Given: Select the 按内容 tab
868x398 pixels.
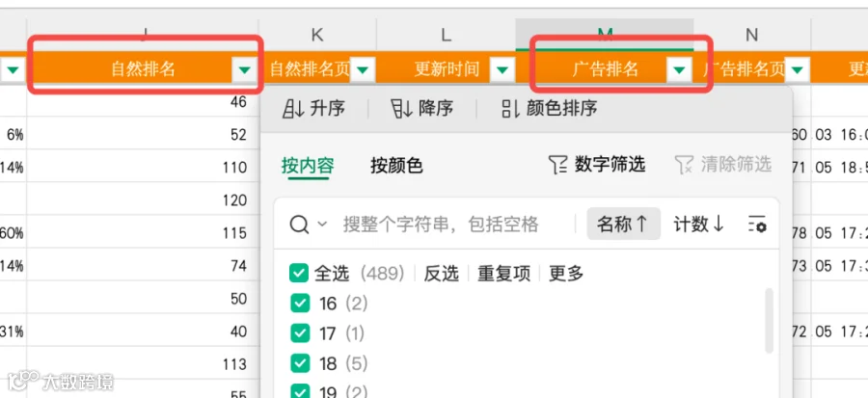Looking at the screenshot, I should click(308, 166).
